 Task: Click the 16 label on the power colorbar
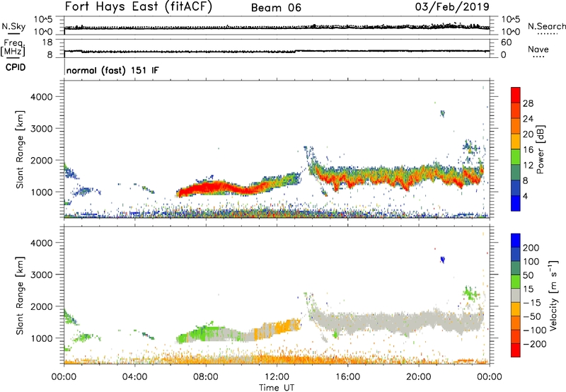[x=528, y=150]
